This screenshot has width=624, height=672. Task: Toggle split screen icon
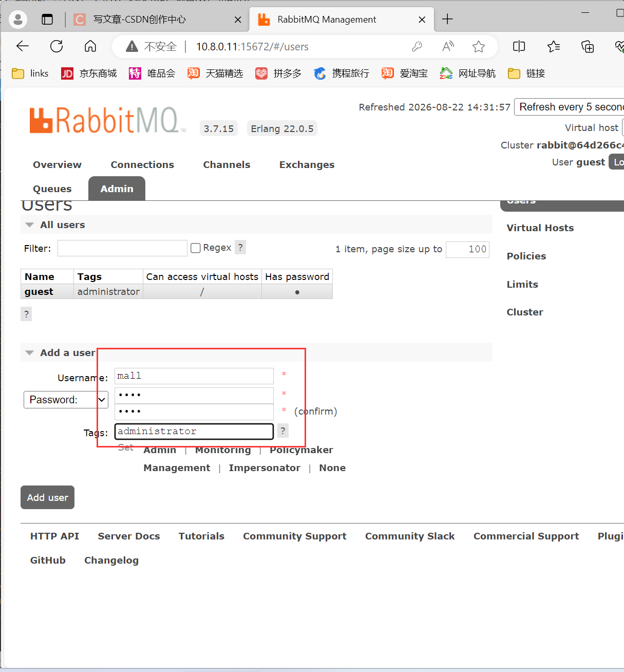519,47
